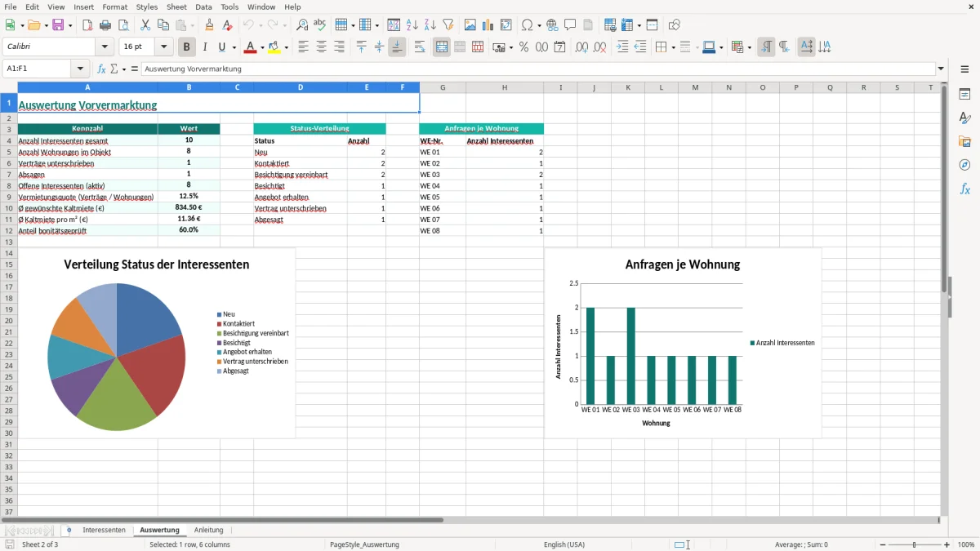Toggle right-to-left paragraph direction
Viewport: 980px width, 551px height.
784,47
